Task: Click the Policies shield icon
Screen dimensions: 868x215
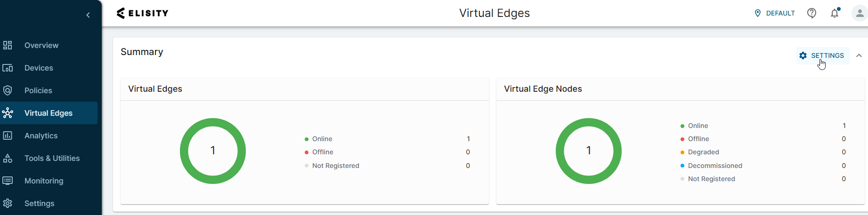Action: point(8,90)
